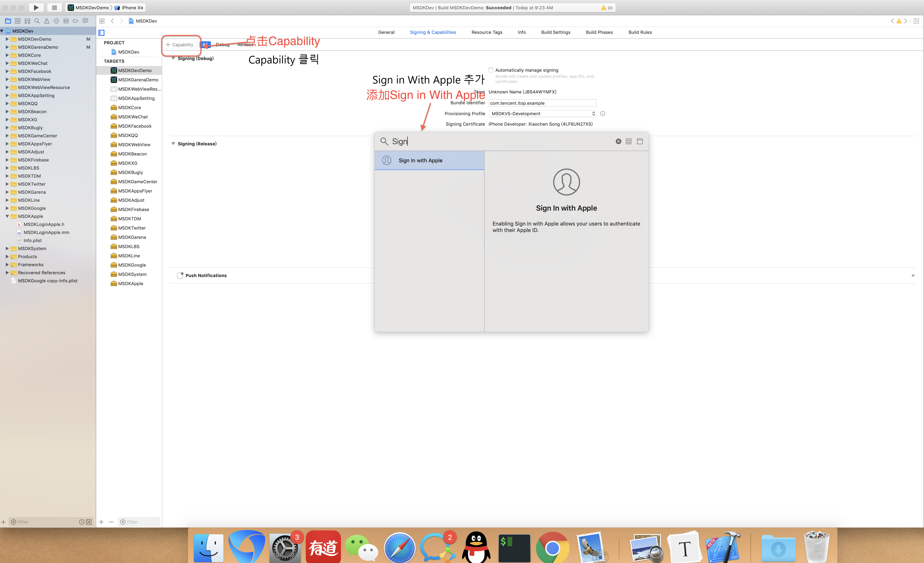Open the Build Settings tab
The height and width of the screenshot is (563, 924).
(x=555, y=32)
